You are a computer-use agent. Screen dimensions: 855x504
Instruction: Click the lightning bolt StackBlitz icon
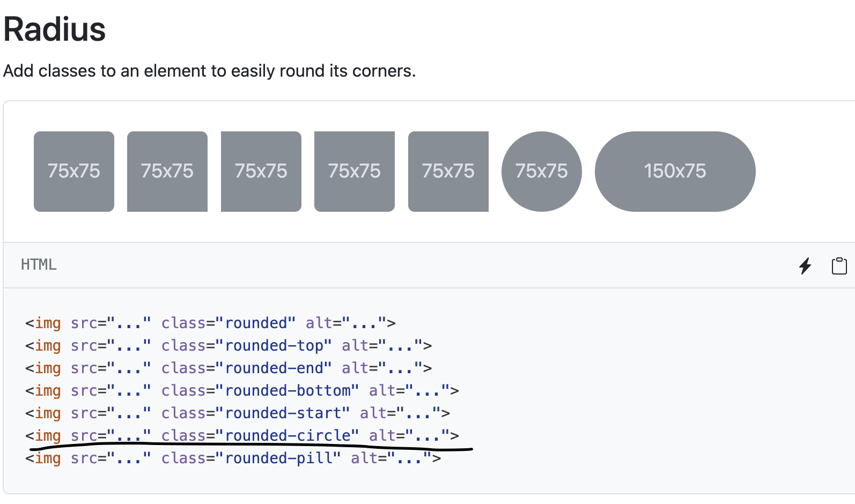[x=805, y=265]
